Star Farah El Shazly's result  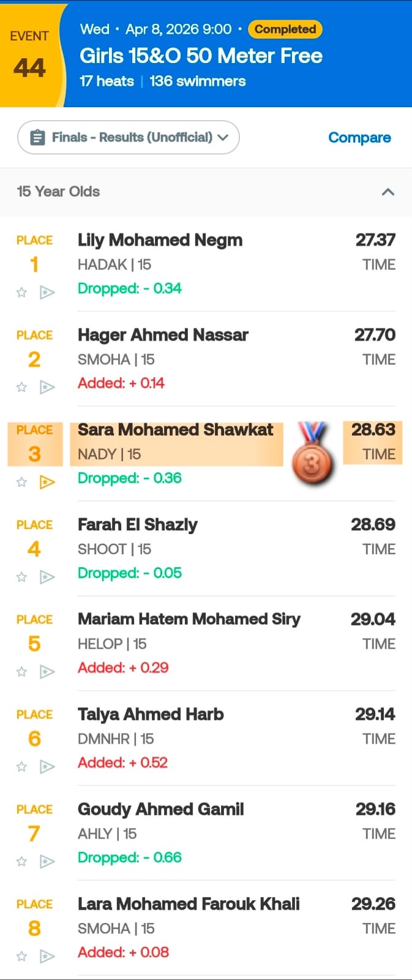(21, 578)
